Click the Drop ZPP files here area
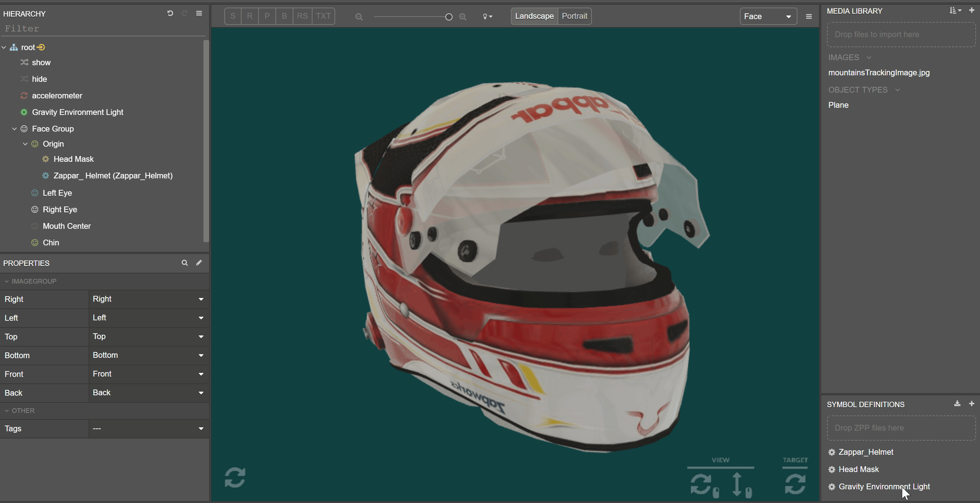 coord(901,428)
